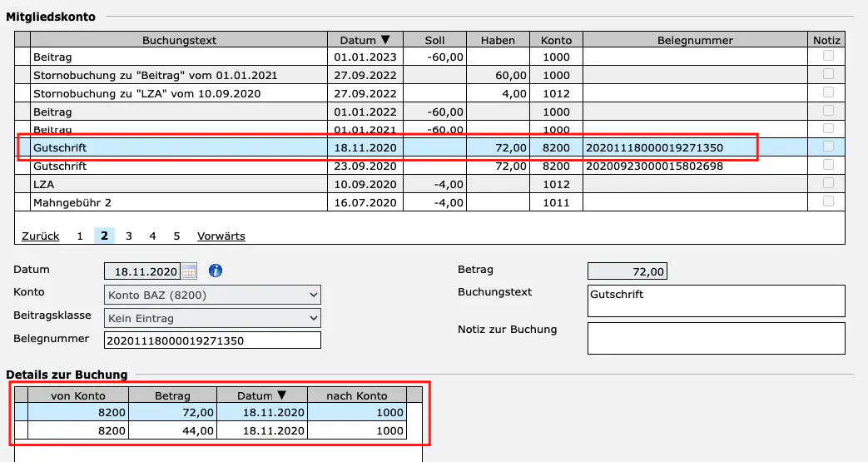The width and height of the screenshot is (868, 462).
Task: Select Gutschrift row with Belegnummer 20201118000019271350
Action: point(429,147)
